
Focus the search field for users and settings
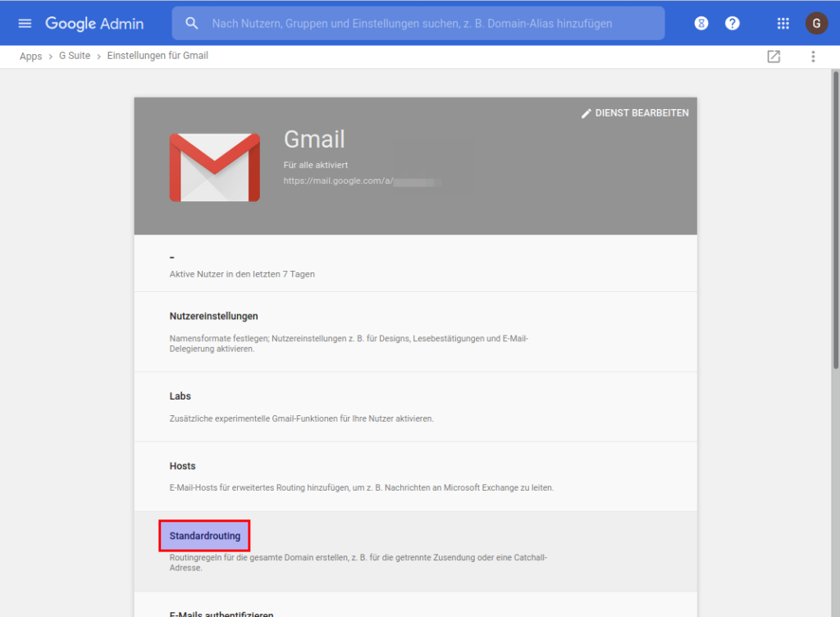click(x=418, y=24)
